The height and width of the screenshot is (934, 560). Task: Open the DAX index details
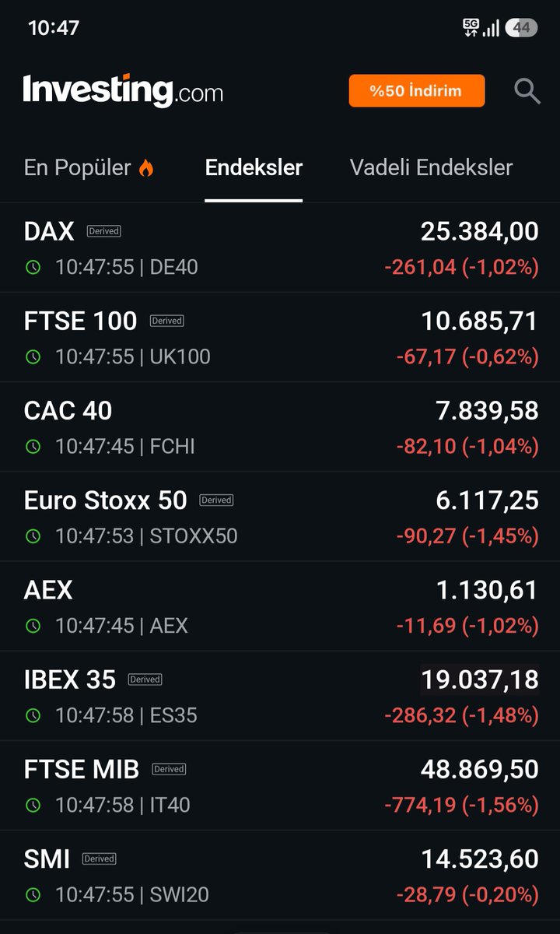280,248
